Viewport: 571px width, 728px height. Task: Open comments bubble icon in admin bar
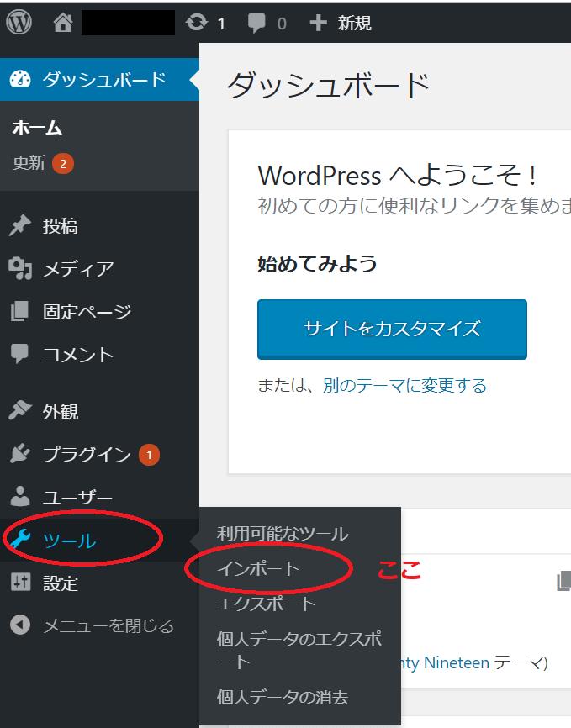coord(256,24)
